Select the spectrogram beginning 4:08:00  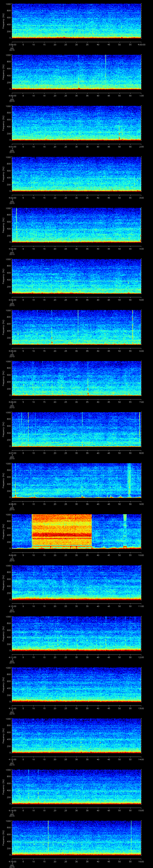point(77,481)
